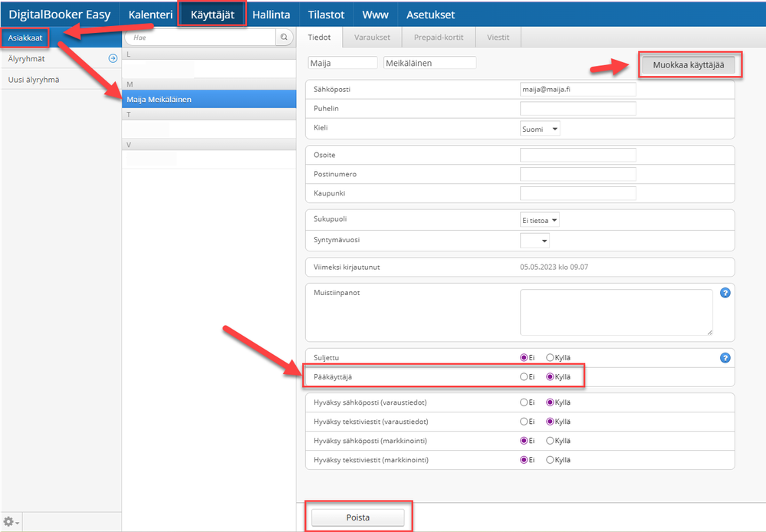Switch to the Prepaid-kortit tab
This screenshot has height=532, width=766.
439,37
